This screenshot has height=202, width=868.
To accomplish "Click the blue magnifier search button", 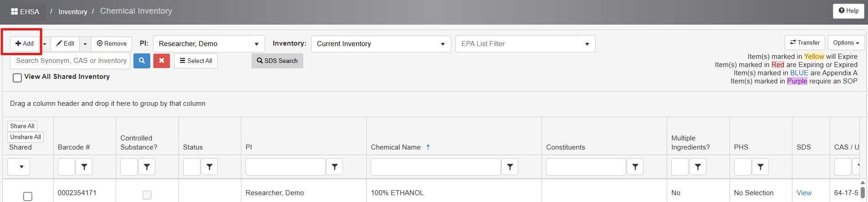I will [x=142, y=61].
